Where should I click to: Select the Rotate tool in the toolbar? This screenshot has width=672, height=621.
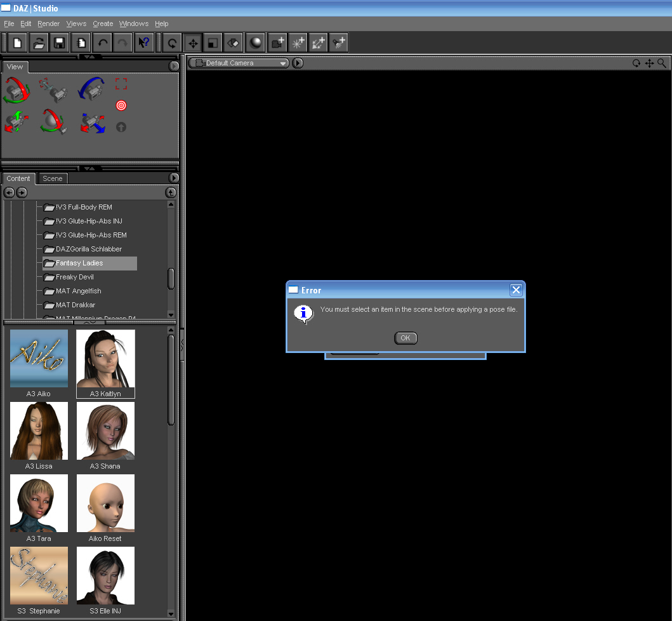pyautogui.click(x=173, y=43)
